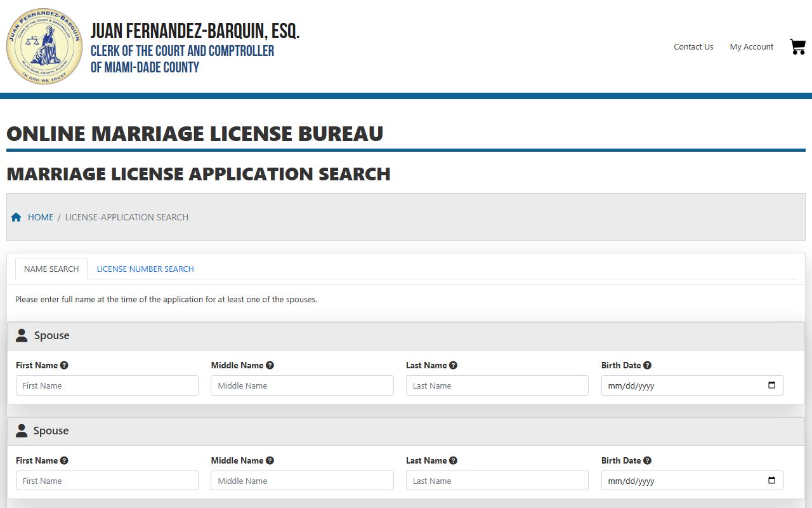Click 'Please enter full name' instruction text
812x508 pixels.
[166, 299]
